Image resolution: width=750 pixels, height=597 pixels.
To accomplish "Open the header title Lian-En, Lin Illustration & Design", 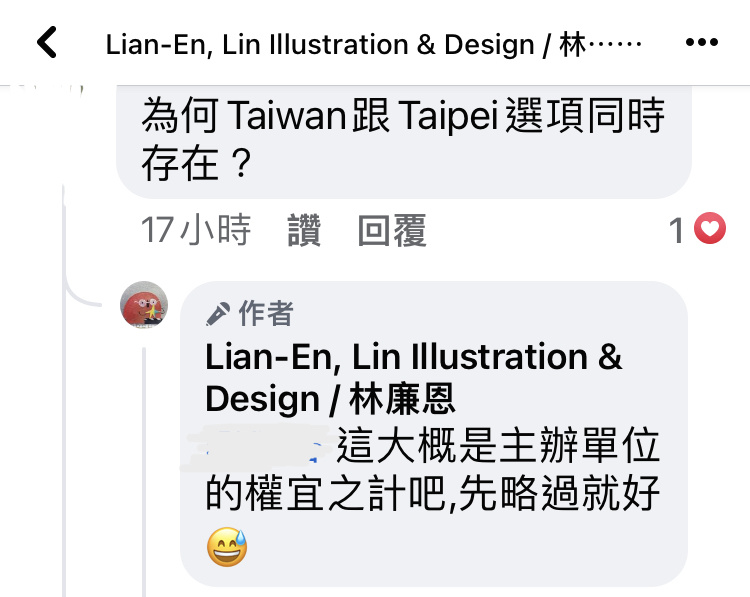I will (x=373, y=44).
